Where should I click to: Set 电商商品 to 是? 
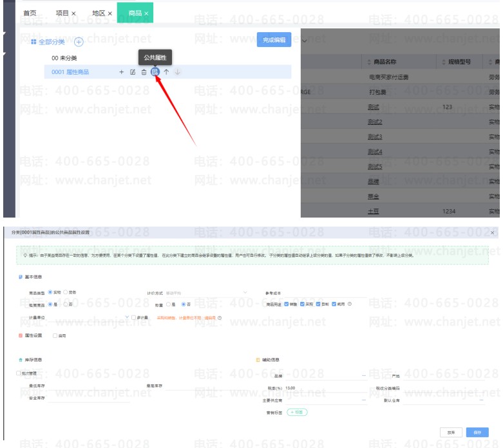(50, 304)
